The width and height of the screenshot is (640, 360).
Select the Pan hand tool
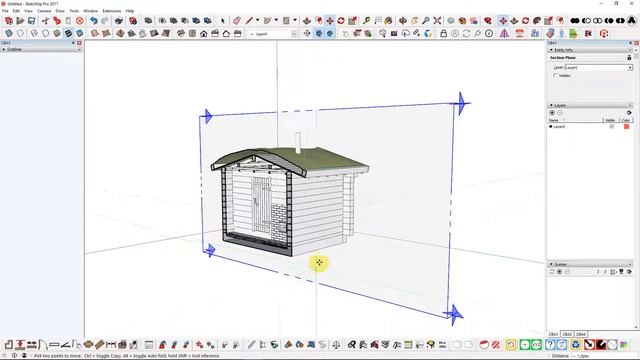[x=414, y=20]
